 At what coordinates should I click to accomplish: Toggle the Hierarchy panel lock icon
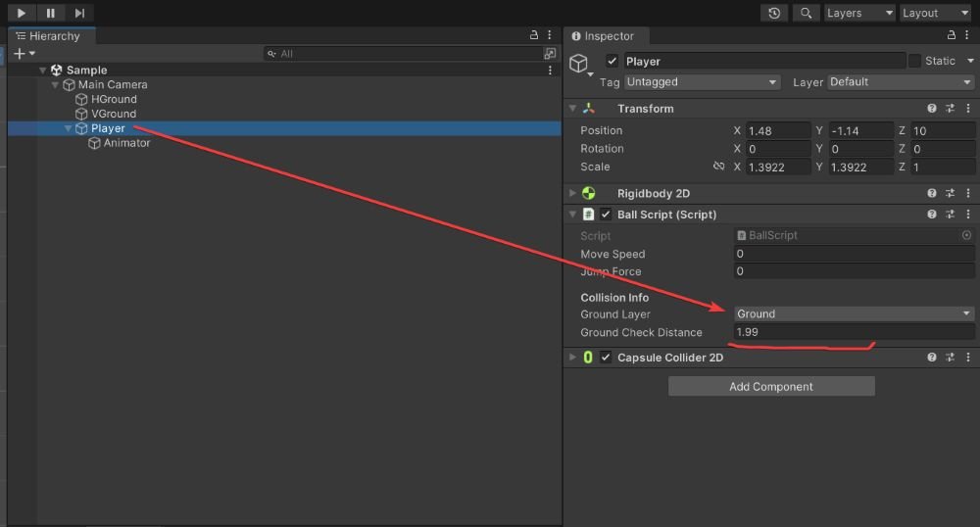click(x=534, y=35)
